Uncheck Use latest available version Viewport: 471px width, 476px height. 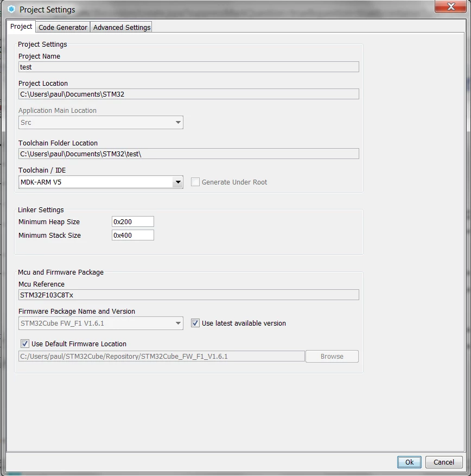[195, 323]
